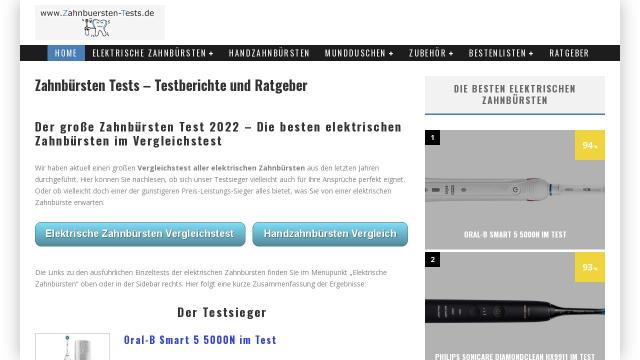This screenshot has width=640, height=360.
Task: Open the Oral-B Smart 5 5000N im Test link
Action: [200, 340]
